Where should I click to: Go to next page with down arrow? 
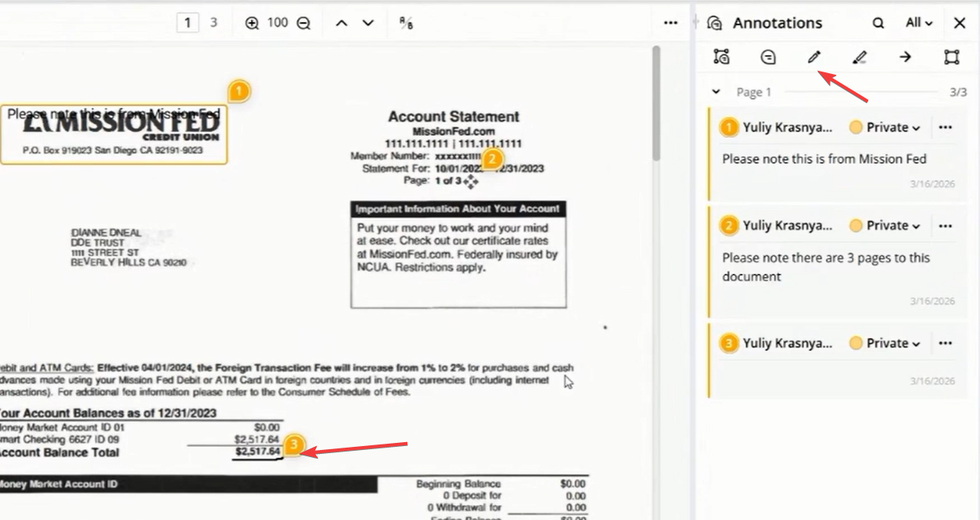point(368,23)
